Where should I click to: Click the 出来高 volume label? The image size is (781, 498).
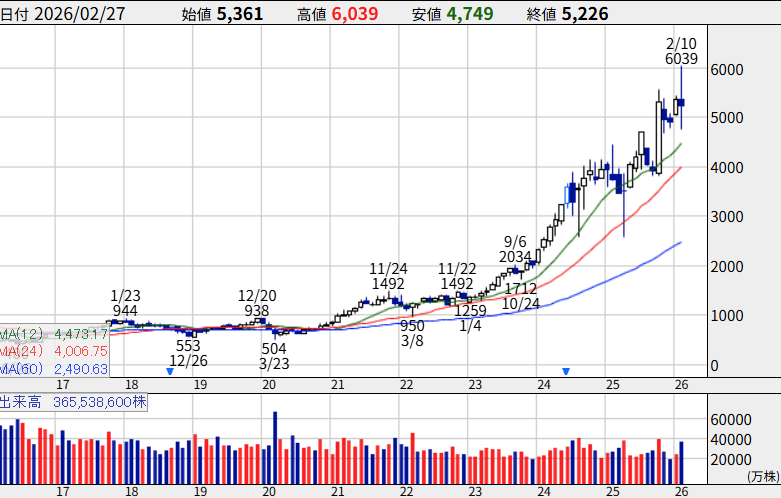(x=20, y=402)
